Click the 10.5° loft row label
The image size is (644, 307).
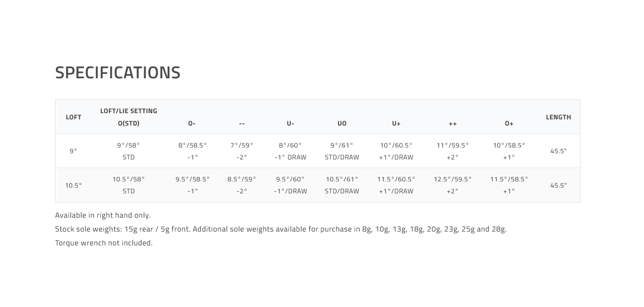tap(74, 185)
